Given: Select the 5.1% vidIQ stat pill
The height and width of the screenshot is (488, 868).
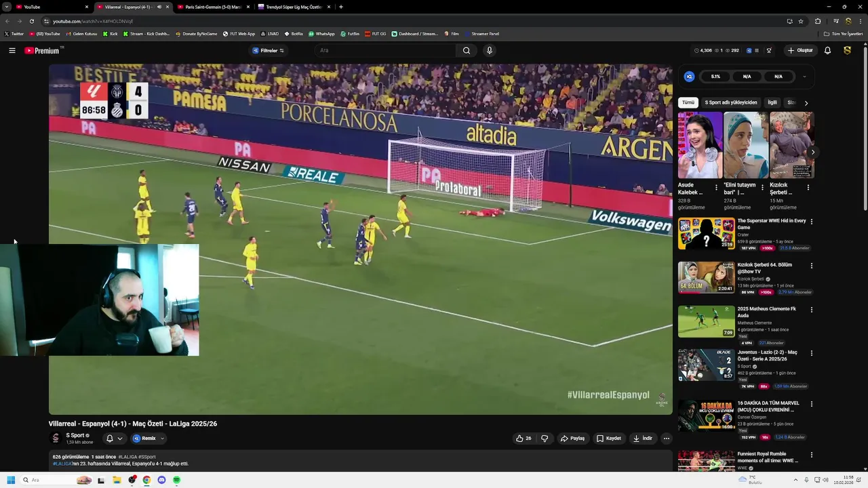Looking at the screenshot, I should [715, 77].
